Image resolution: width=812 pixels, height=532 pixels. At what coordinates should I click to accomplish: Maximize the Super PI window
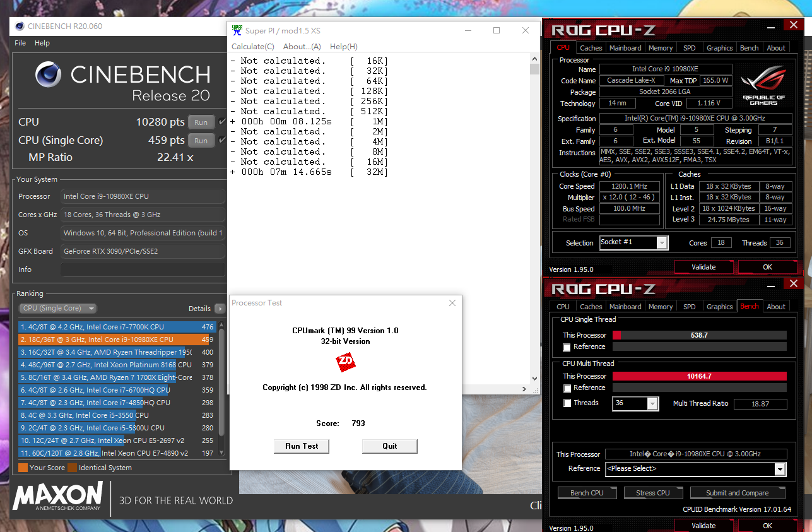tap(497, 30)
